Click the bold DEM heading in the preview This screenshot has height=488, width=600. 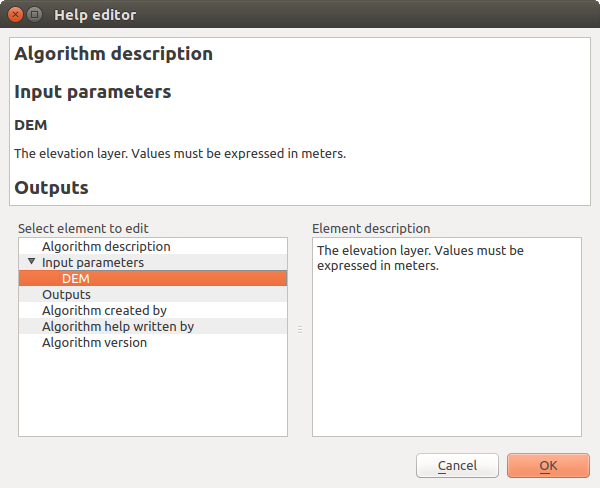pos(31,125)
